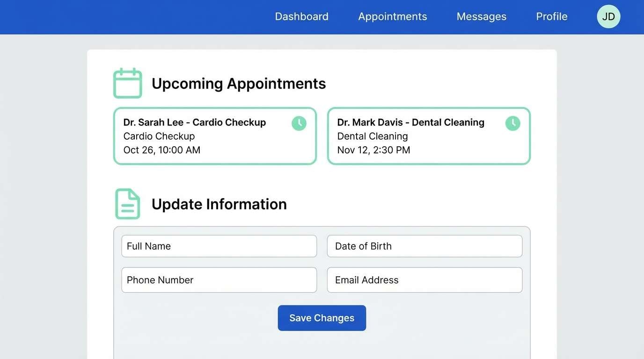Click the Phone Number input box

tap(219, 280)
